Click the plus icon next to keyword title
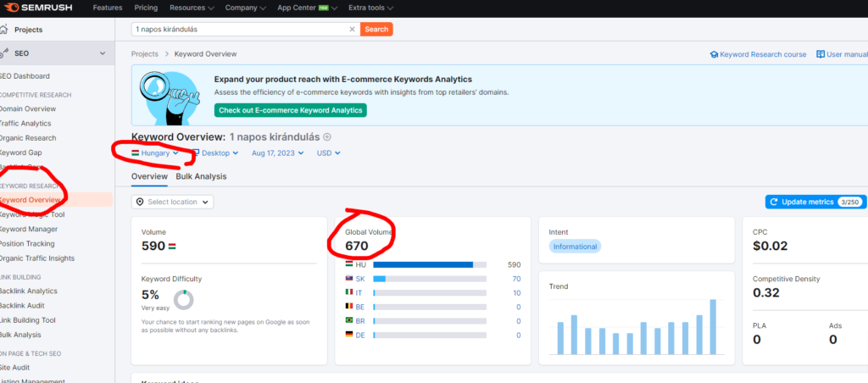 pos(327,136)
